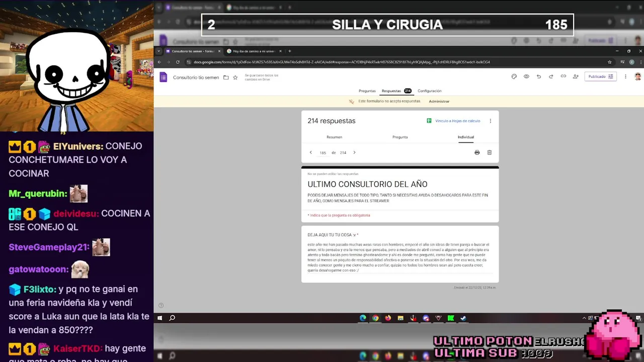Copy the responder link icon
Image resolution: width=644 pixels, height=362 pixels.
[x=563, y=76]
